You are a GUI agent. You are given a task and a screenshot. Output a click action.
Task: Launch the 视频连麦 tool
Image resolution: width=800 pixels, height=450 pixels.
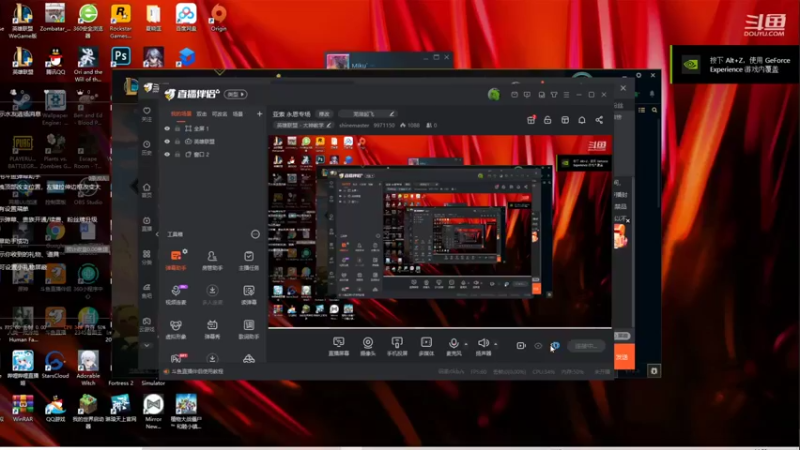click(176, 294)
